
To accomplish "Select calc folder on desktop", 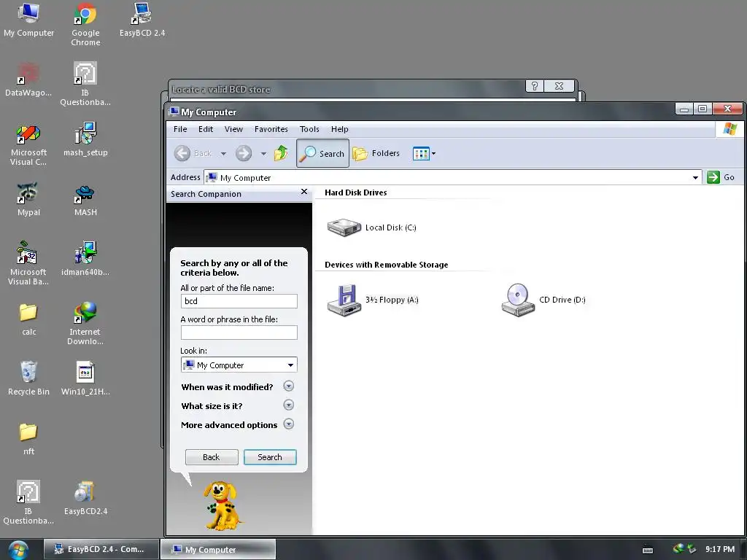I will point(28,319).
